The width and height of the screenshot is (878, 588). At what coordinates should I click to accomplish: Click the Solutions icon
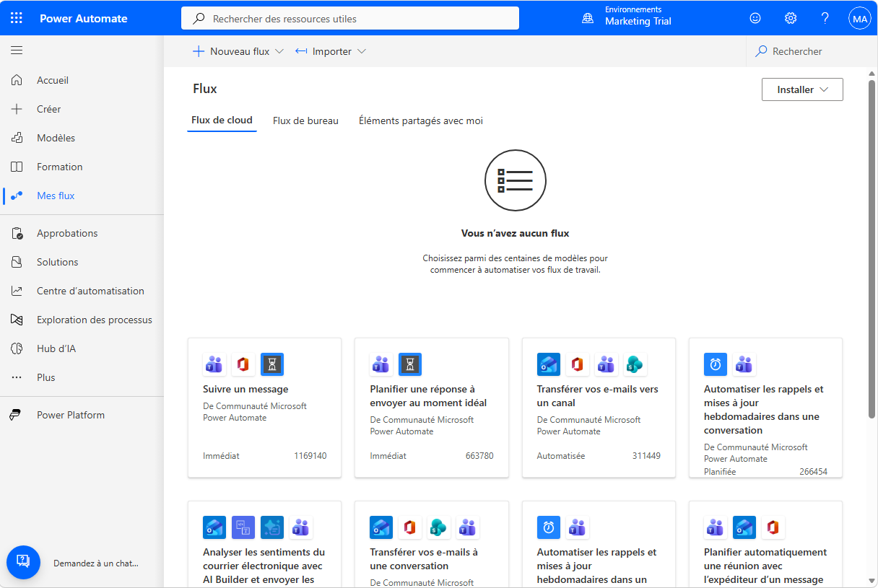point(17,262)
